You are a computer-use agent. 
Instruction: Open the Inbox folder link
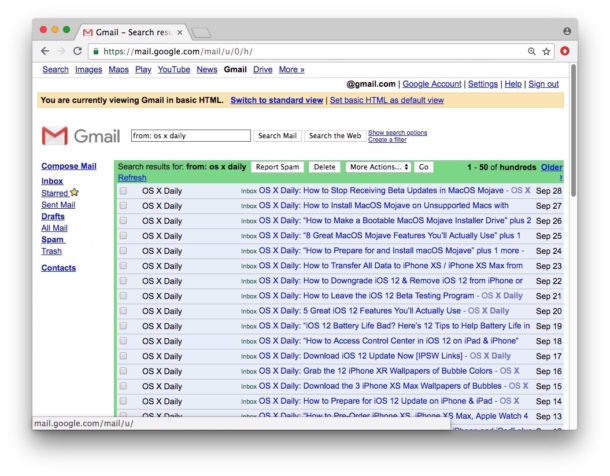coord(52,181)
